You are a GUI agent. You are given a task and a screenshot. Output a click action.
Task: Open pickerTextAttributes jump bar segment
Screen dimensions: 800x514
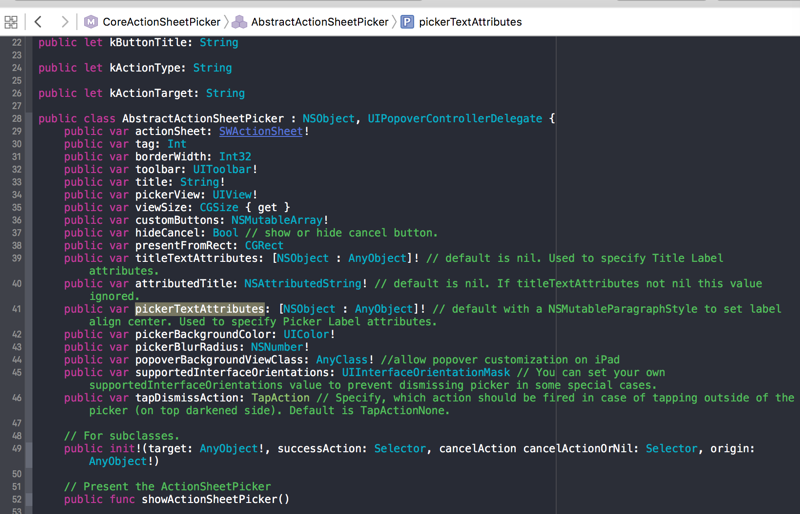(470, 22)
